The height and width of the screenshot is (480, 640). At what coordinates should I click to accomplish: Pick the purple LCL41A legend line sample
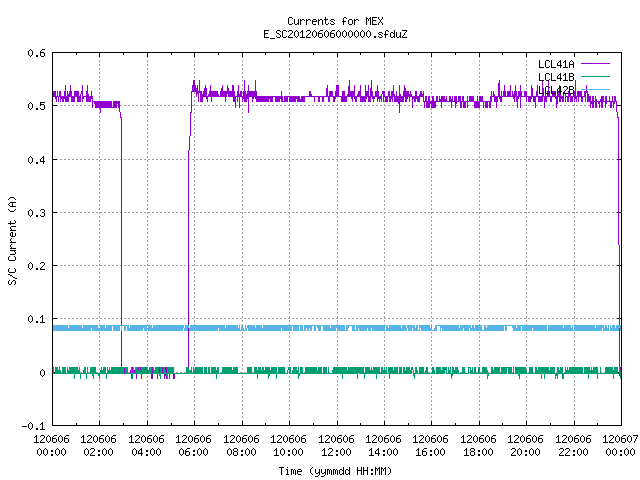(x=595, y=64)
